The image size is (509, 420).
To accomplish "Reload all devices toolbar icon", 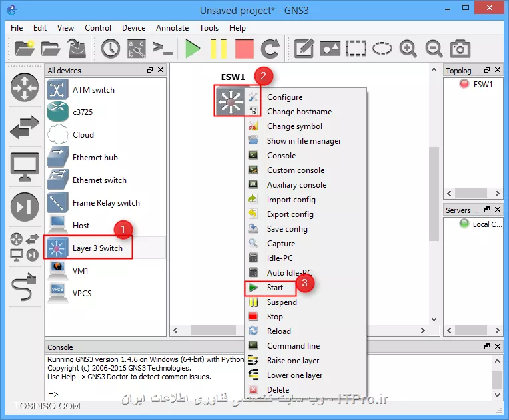I will click(x=270, y=49).
